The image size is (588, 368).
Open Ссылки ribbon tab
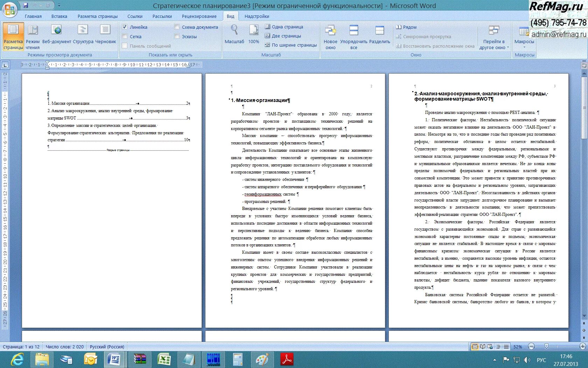click(135, 16)
